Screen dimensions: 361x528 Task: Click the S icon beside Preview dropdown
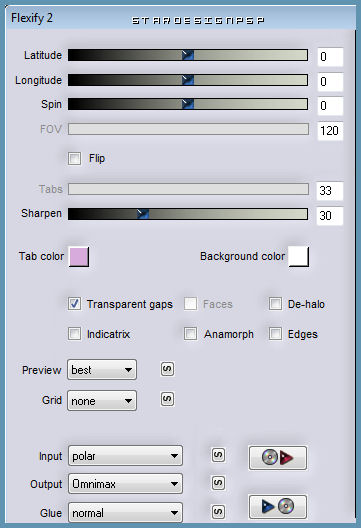(167, 369)
